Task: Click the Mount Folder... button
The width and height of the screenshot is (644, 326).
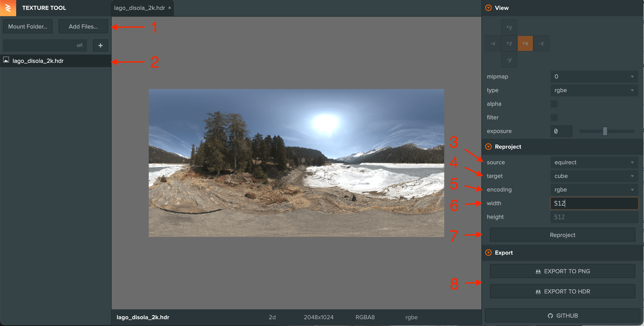Action: click(x=28, y=26)
